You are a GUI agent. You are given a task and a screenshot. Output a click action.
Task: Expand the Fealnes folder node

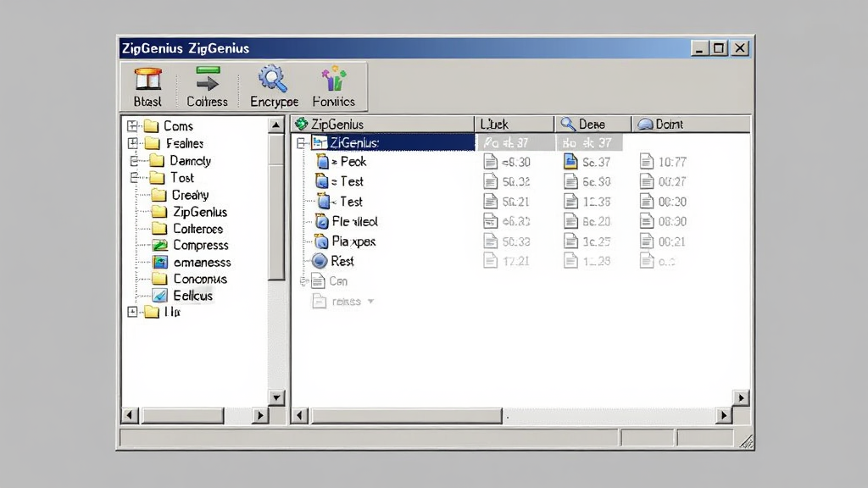(133, 143)
